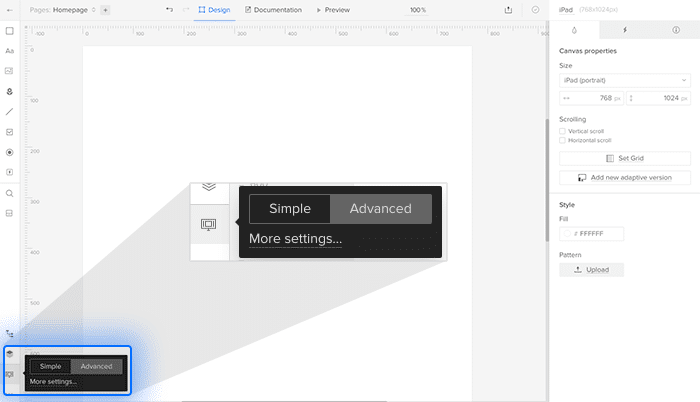Switch to the Documentation tab
Screen dimensions: 700x402
point(273,10)
